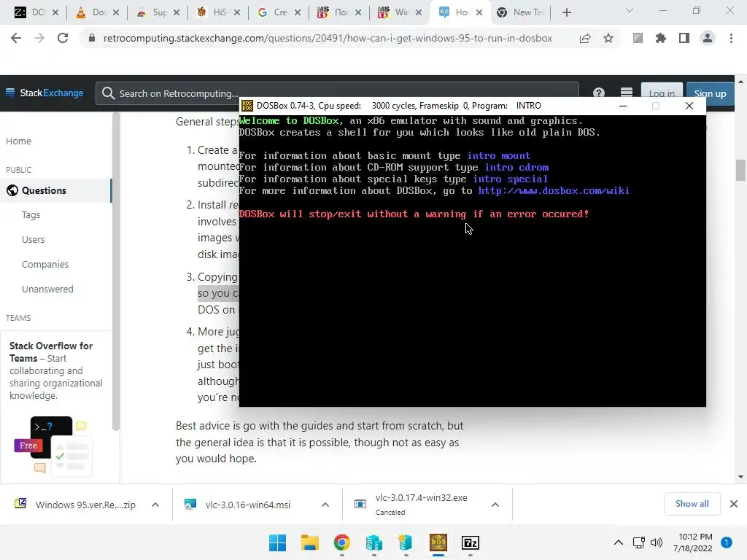This screenshot has width=747, height=560.
Task: Click the DOSBox window title bar icon
Action: tap(247, 106)
